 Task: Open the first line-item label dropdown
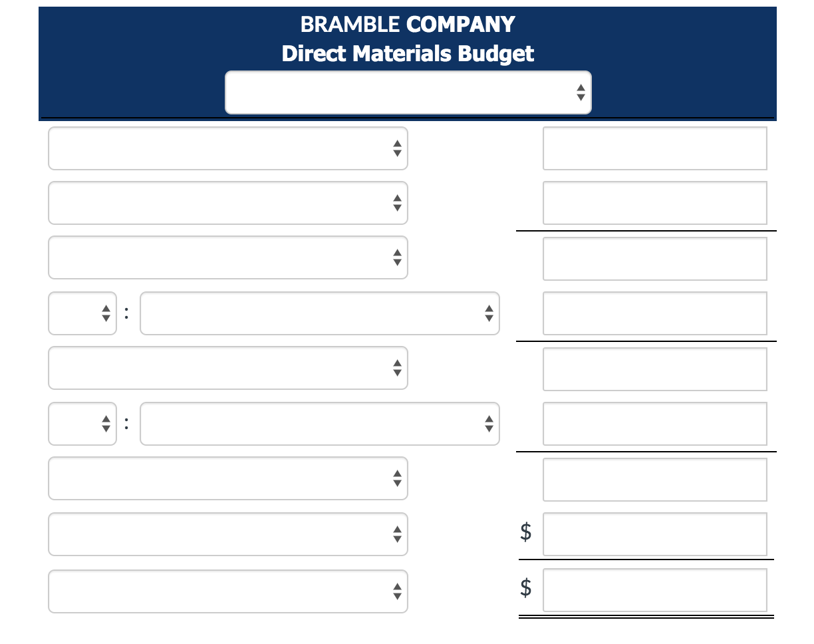click(x=227, y=148)
